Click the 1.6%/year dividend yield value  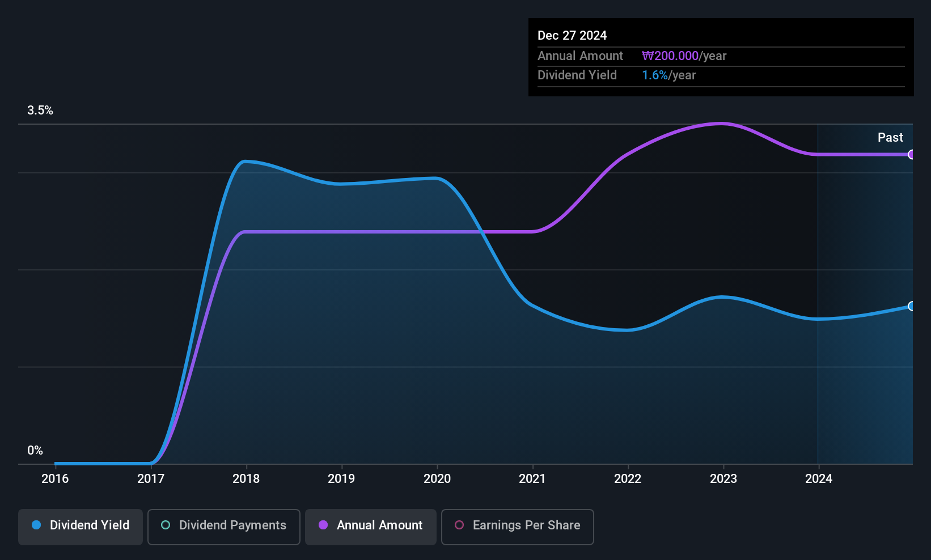click(x=668, y=75)
